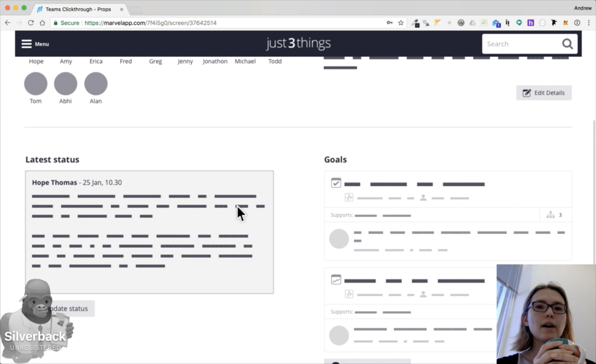The height and width of the screenshot is (364, 596).
Task: Click the assignee person icon under the goal title
Action: pos(424,197)
